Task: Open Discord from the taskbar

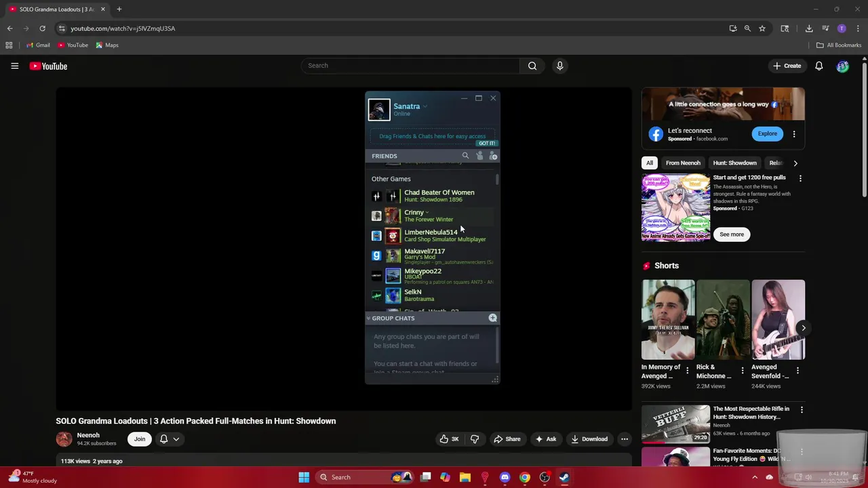Action: (505, 477)
